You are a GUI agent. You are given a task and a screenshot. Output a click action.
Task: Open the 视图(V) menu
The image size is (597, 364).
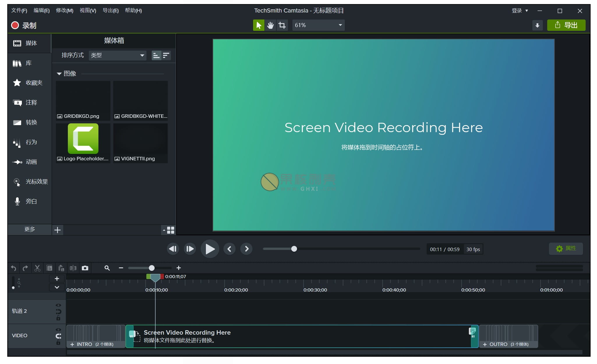(88, 10)
